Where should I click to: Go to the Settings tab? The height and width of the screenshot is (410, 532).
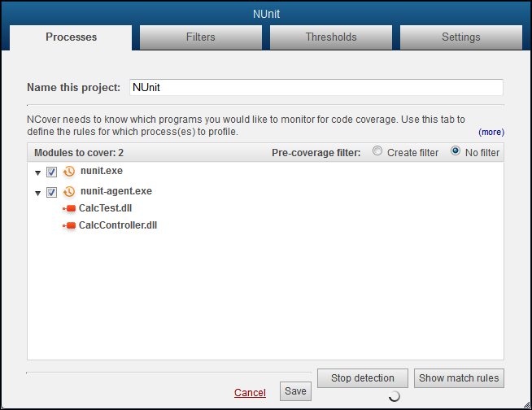460,37
